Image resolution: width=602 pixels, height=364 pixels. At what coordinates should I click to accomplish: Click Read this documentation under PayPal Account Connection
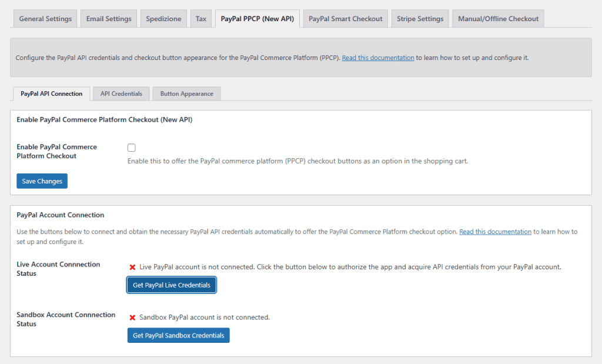click(495, 231)
